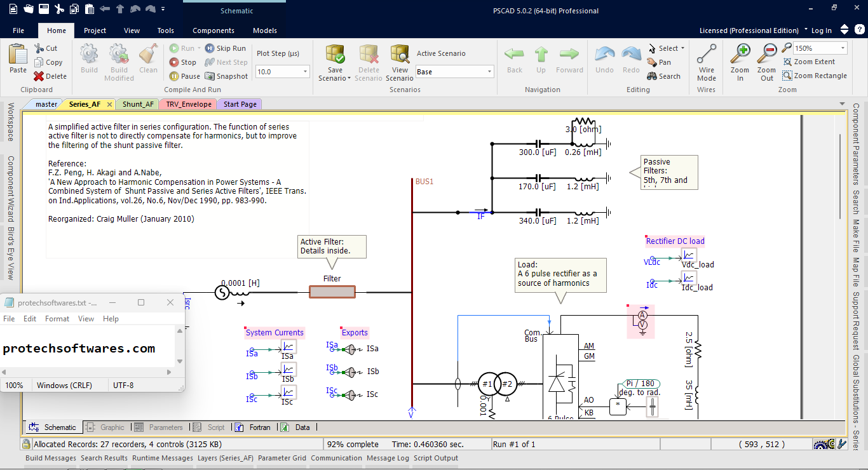Open the Plot Step value dropdown
The image size is (868, 470).
tap(304, 72)
